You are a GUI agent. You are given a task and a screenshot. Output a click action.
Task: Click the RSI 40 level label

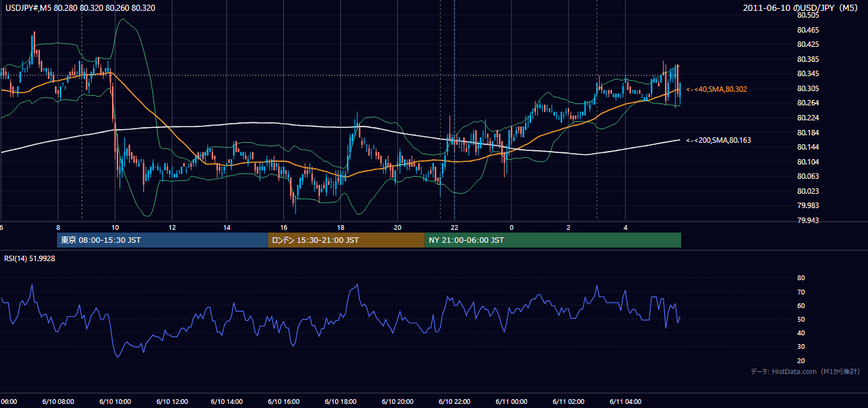(801, 333)
